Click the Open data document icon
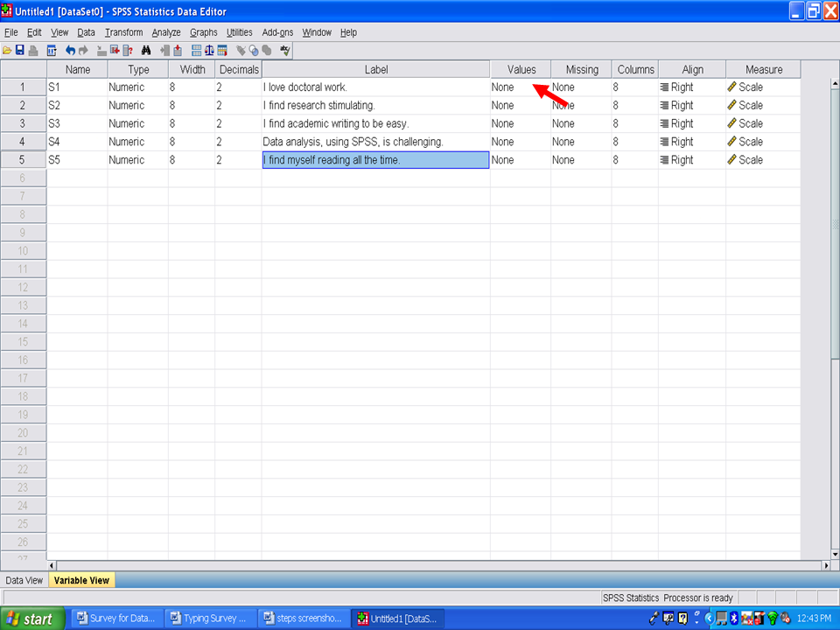This screenshot has height=630, width=840. (7, 51)
